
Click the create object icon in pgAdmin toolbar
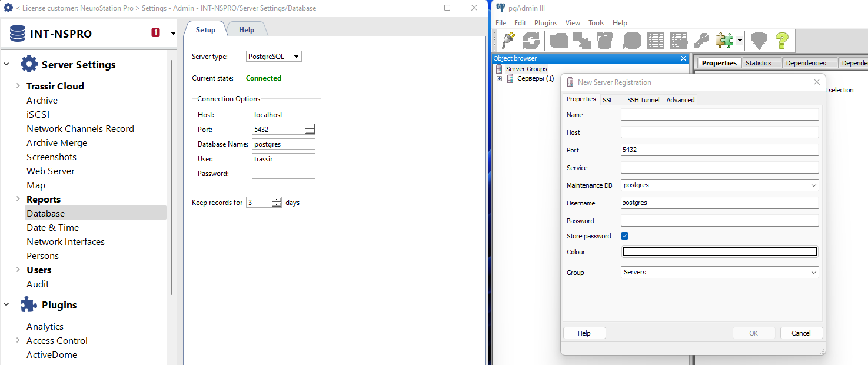click(582, 40)
